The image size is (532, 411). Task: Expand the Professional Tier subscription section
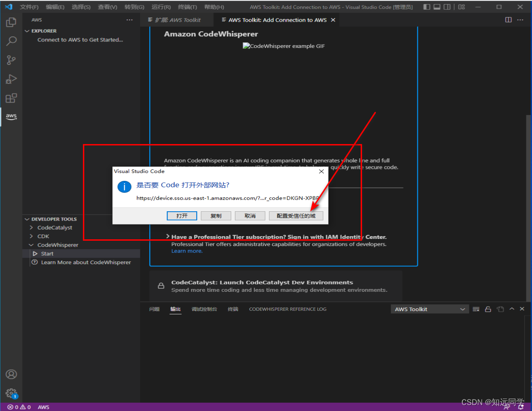tap(168, 237)
